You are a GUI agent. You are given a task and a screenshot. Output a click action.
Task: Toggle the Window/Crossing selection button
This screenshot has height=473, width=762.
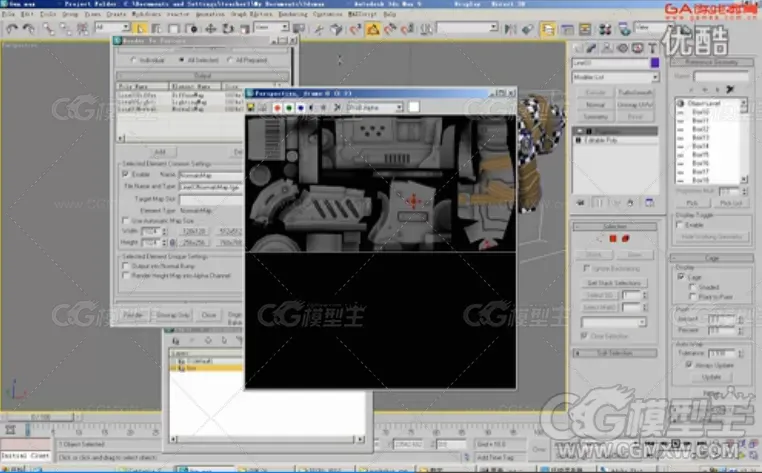tap(191, 29)
